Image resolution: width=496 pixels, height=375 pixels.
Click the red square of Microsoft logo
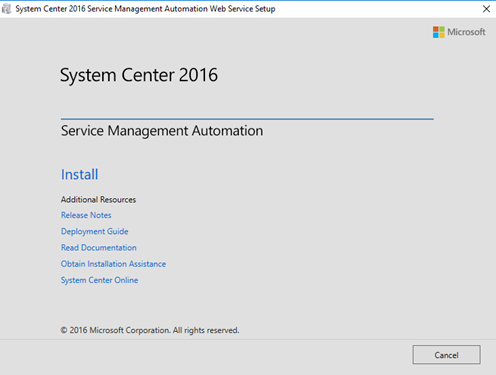coord(436,29)
